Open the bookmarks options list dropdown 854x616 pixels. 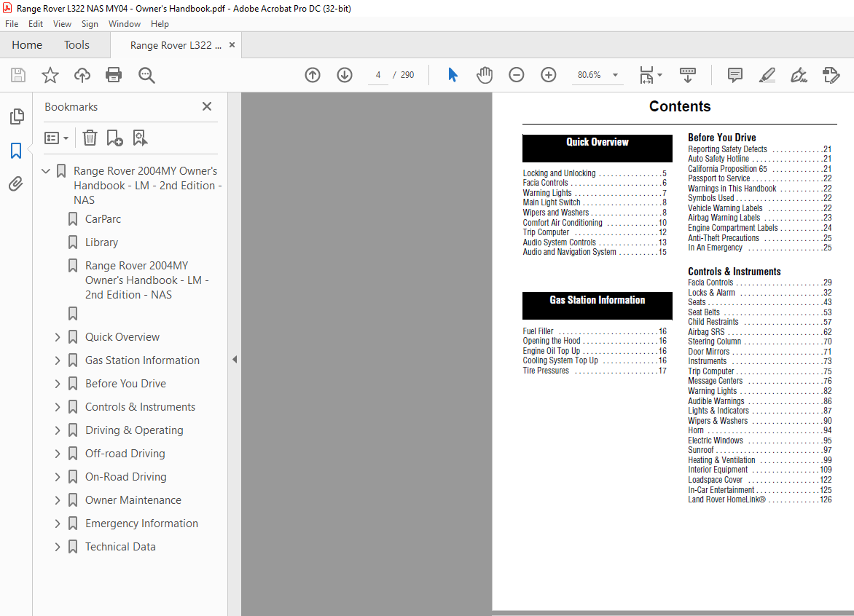click(56, 138)
